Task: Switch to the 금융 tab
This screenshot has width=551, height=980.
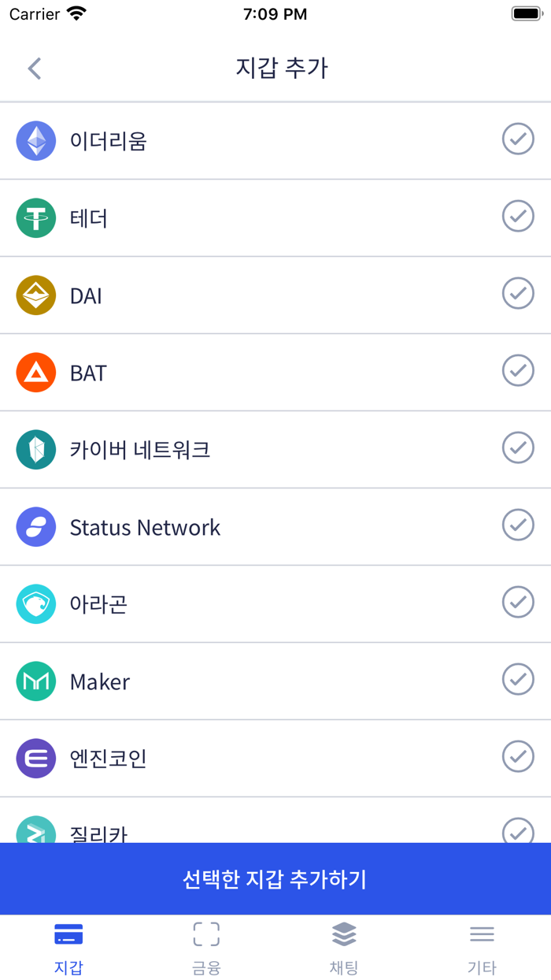Action: [206, 948]
